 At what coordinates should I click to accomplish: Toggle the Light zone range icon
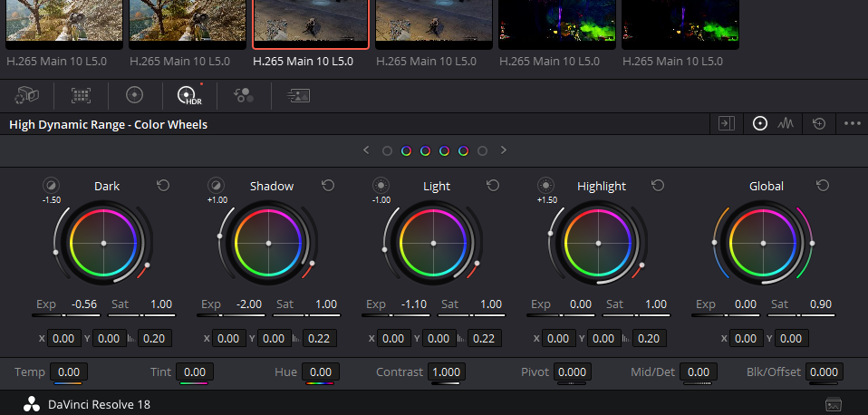pyautogui.click(x=381, y=186)
